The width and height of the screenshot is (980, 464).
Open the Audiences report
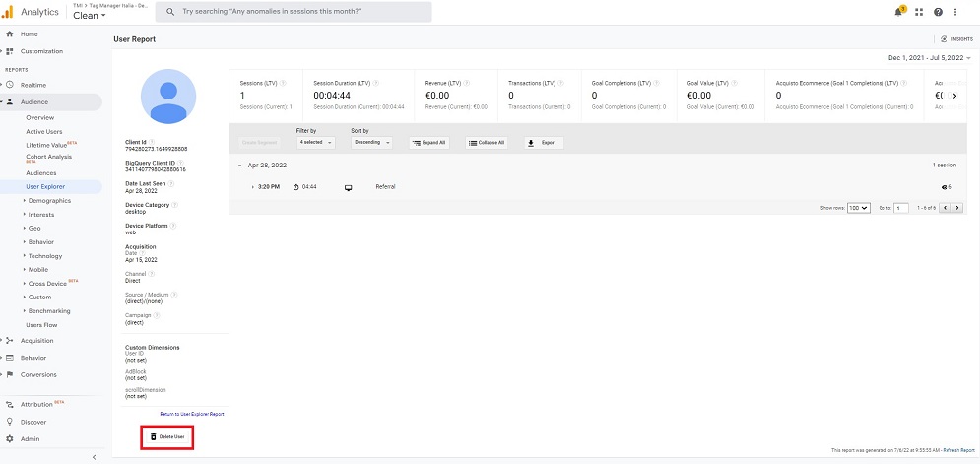pos(41,173)
